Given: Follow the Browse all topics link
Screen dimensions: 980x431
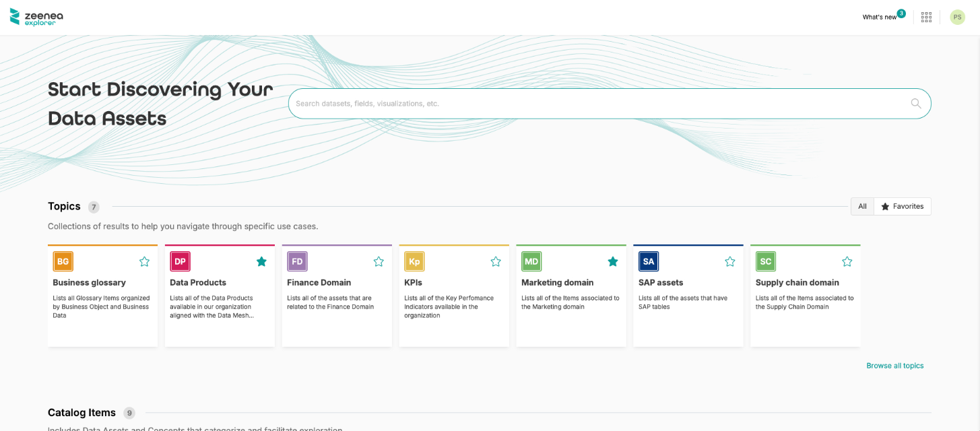Looking at the screenshot, I should pyautogui.click(x=894, y=366).
